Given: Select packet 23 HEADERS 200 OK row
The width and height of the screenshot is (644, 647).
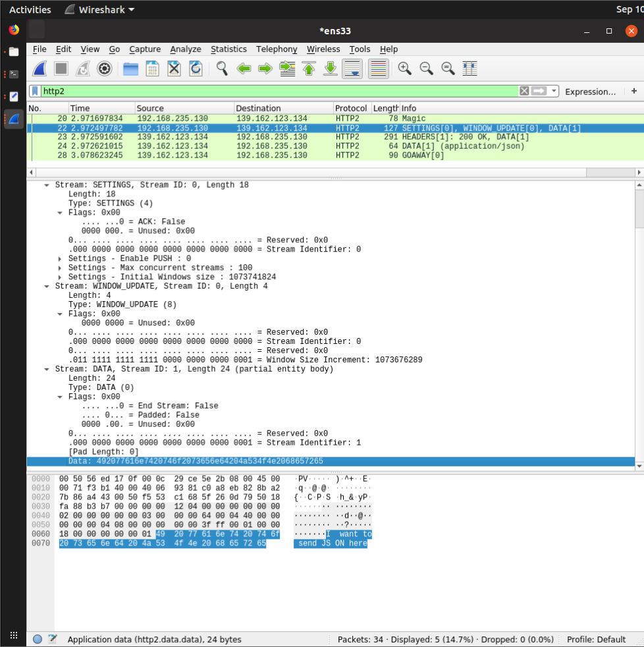Looking at the screenshot, I should (335, 137).
